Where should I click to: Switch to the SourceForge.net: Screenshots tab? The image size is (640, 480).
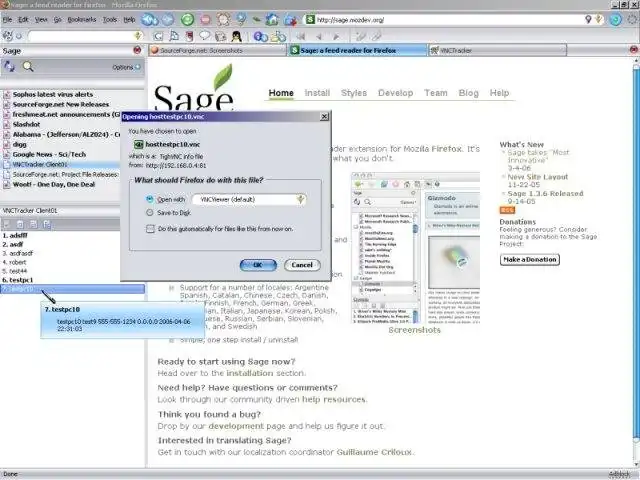pos(217,50)
